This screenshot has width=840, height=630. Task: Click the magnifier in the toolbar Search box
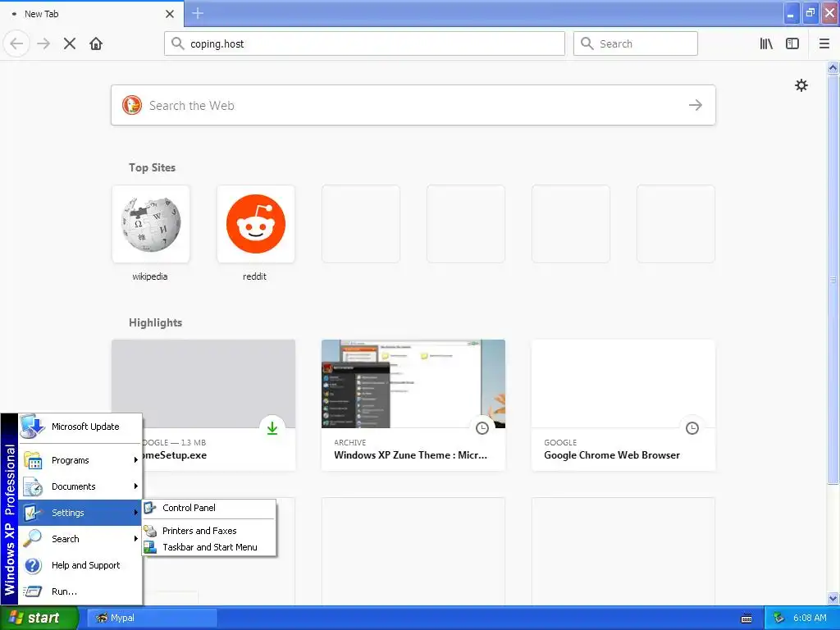pyautogui.click(x=587, y=43)
